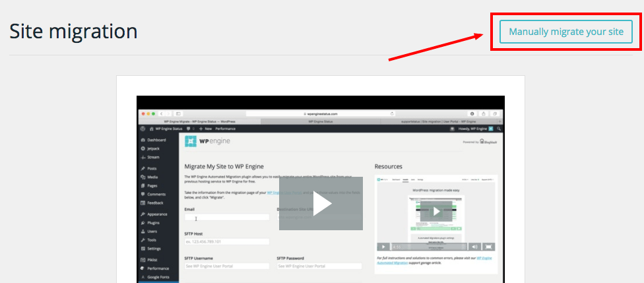
Task: Click the Manually migrate your site button
Action: [x=566, y=32]
